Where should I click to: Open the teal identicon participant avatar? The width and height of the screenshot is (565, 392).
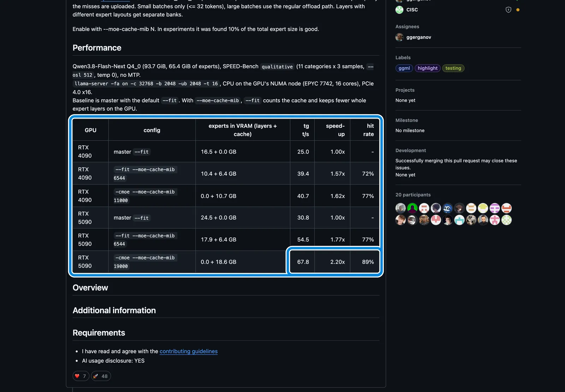click(459, 220)
